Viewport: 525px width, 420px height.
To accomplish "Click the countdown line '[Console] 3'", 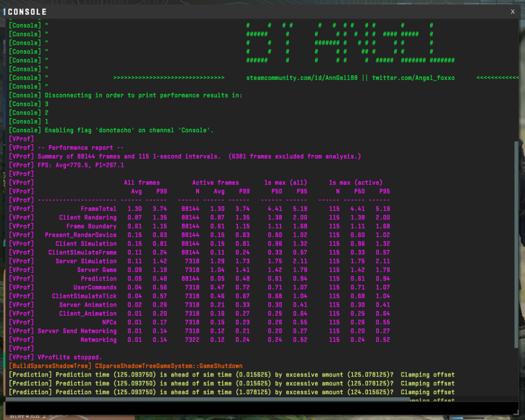I will pyautogui.click(x=28, y=104).
